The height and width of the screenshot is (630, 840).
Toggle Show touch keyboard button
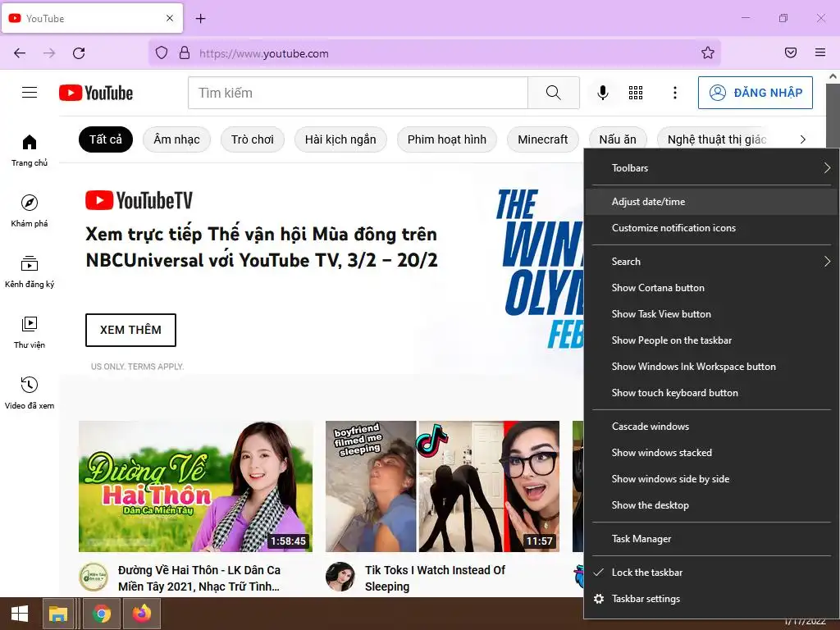tap(711, 393)
